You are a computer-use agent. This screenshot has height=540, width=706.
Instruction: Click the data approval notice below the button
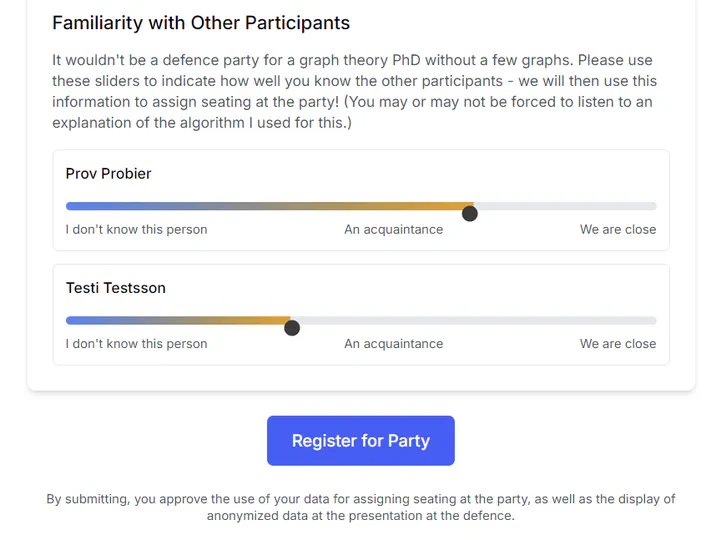pos(360,507)
